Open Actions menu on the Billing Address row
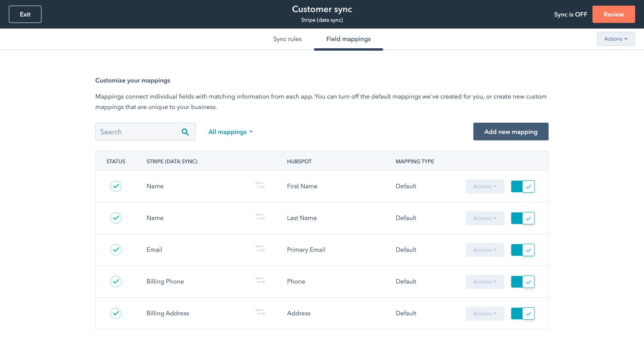Image resolution: width=644 pixels, height=362 pixels. coord(485,313)
